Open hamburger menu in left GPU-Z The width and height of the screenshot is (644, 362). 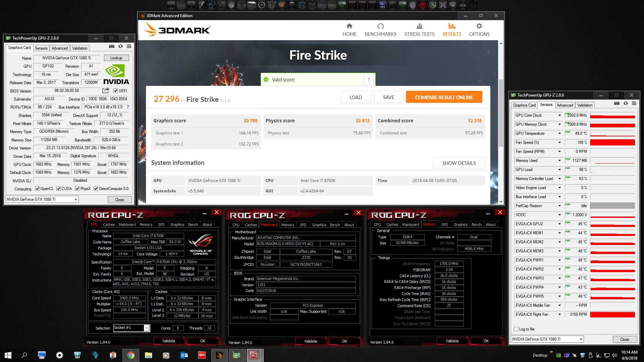point(129,46)
